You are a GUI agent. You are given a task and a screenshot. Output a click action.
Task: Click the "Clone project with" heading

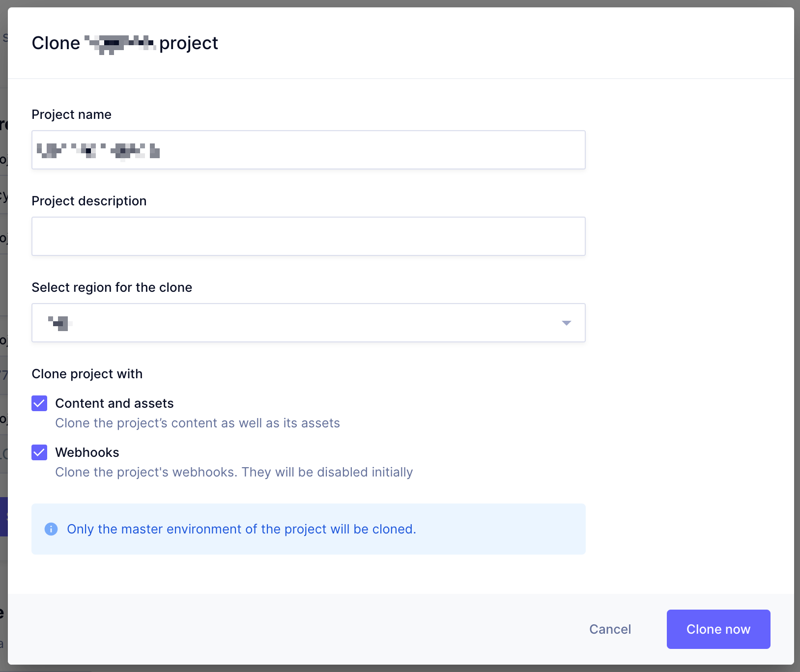87,374
